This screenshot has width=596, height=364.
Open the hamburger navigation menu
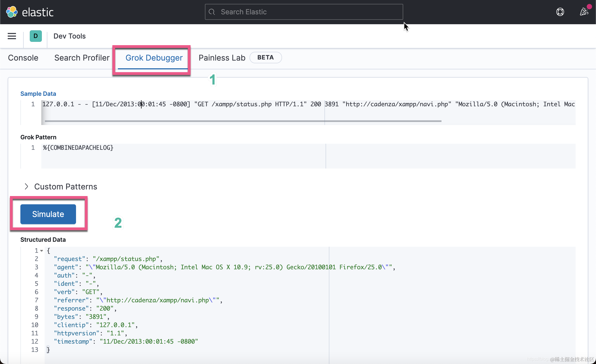pos(12,36)
